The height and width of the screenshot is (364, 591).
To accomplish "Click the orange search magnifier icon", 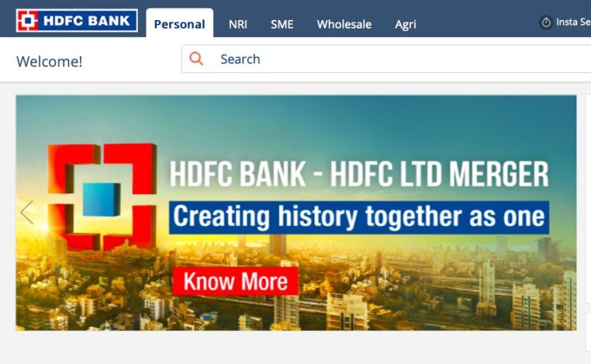I will [196, 58].
